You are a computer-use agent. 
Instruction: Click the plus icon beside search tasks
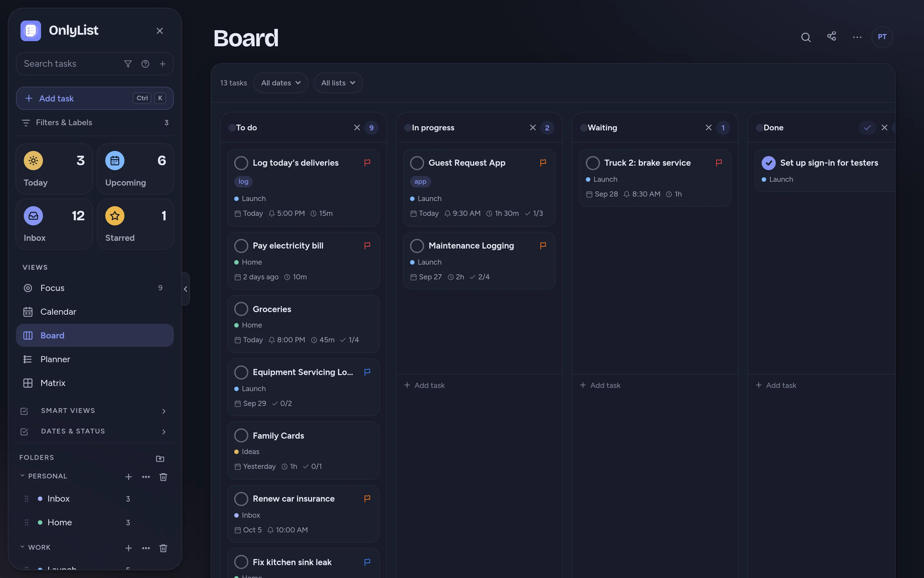(x=163, y=64)
